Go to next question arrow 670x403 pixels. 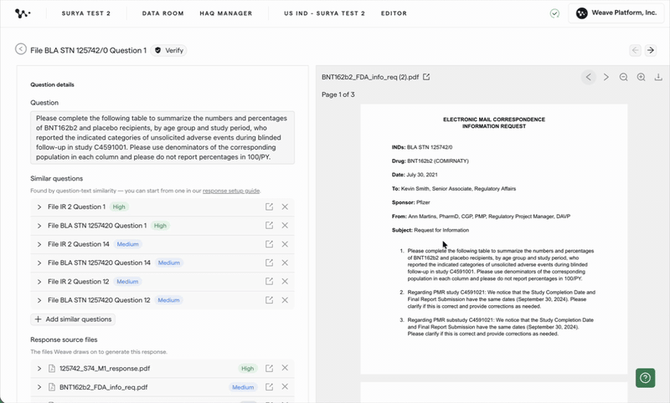click(650, 50)
